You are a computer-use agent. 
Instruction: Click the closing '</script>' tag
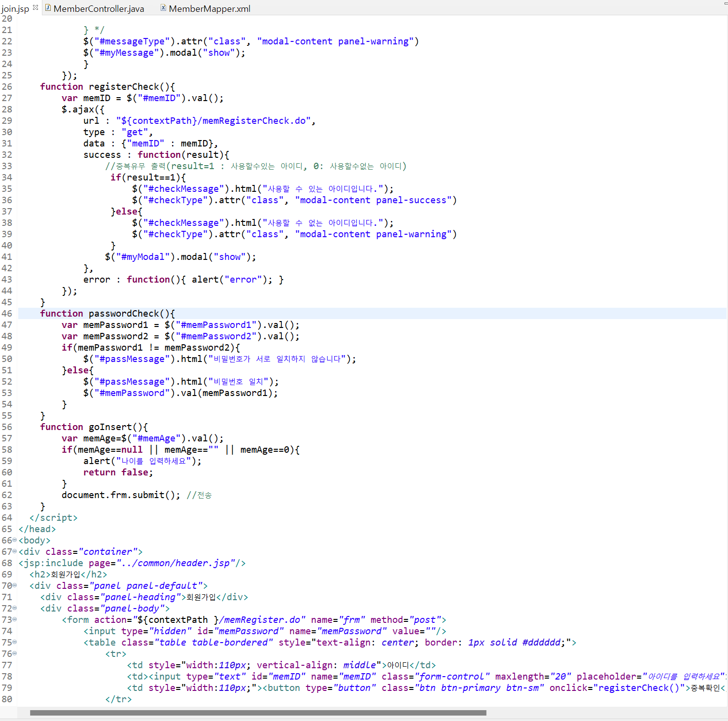[x=54, y=518]
